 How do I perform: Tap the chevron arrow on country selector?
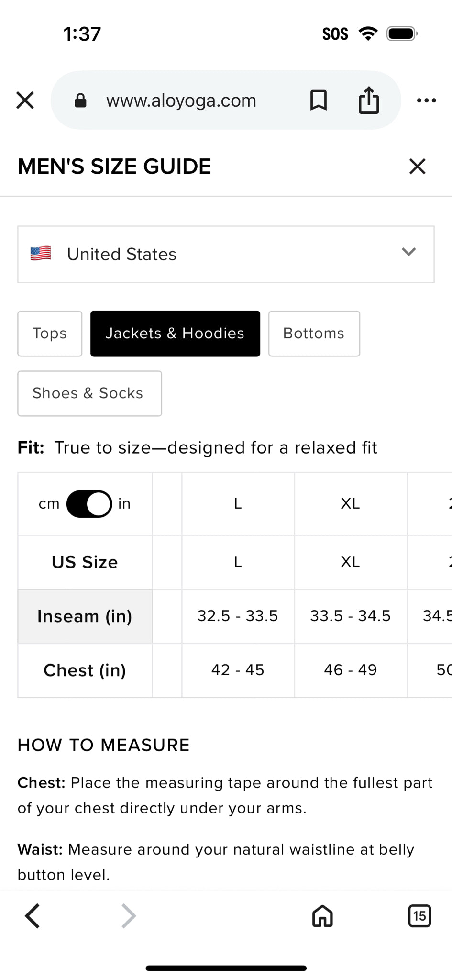(x=408, y=252)
